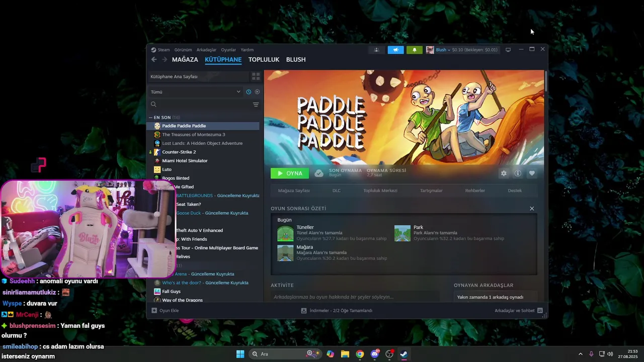Open Discord from the taskbar
Screen dimensions: 644x362
[374, 354]
